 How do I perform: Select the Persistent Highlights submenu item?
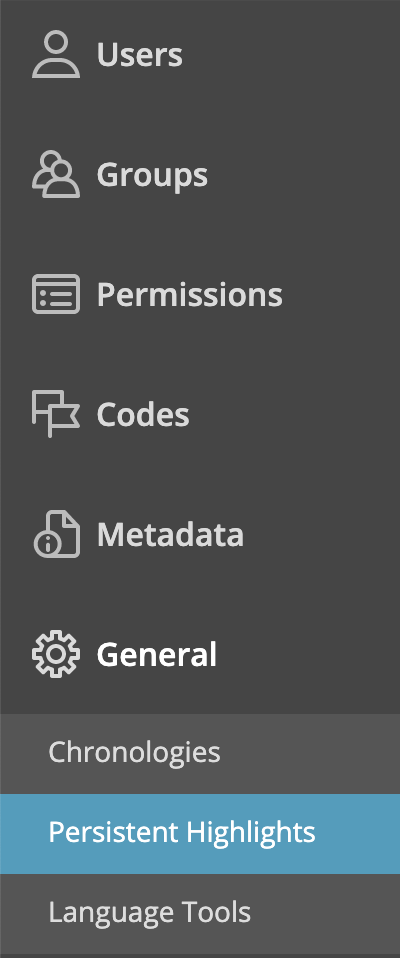(x=200, y=833)
